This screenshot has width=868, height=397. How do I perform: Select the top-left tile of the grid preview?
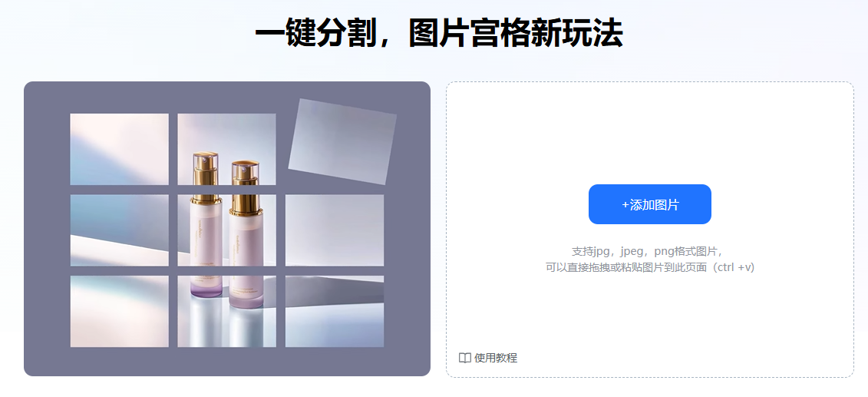[120, 149]
